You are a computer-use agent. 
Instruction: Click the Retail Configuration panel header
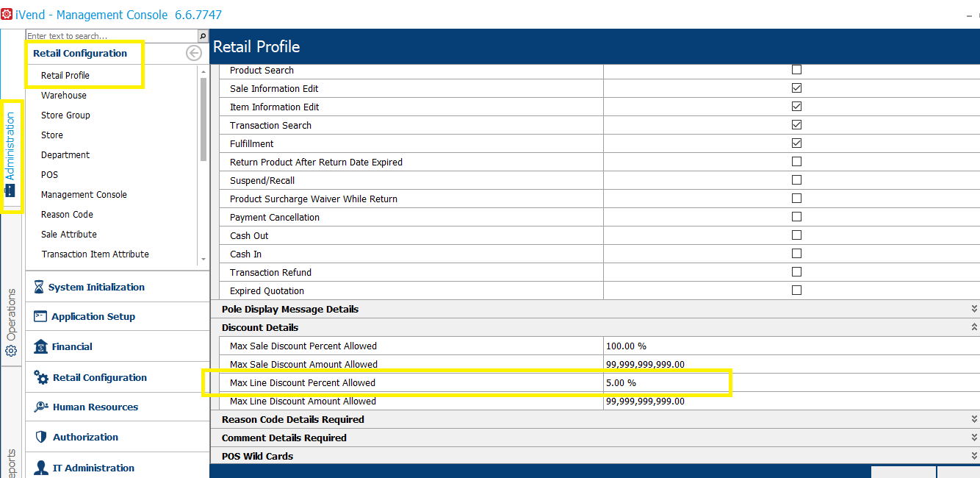pyautogui.click(x=80, y=53)
